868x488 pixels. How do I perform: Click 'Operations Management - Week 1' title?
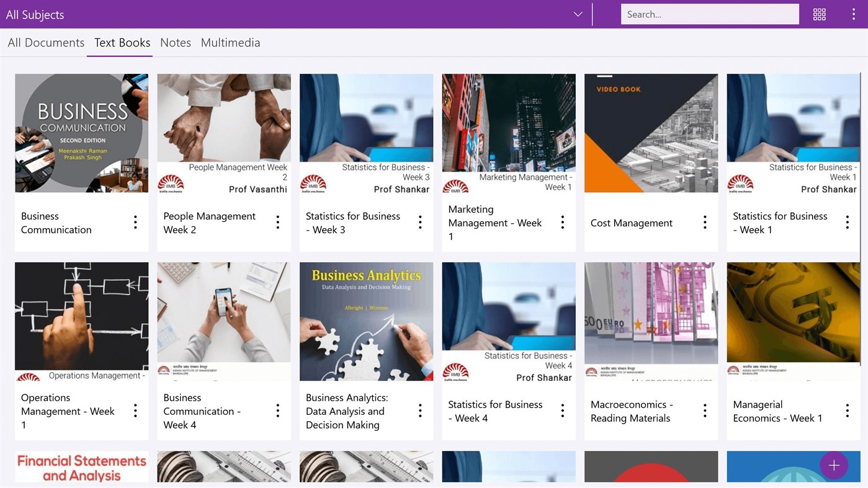[x=68, y=411]
